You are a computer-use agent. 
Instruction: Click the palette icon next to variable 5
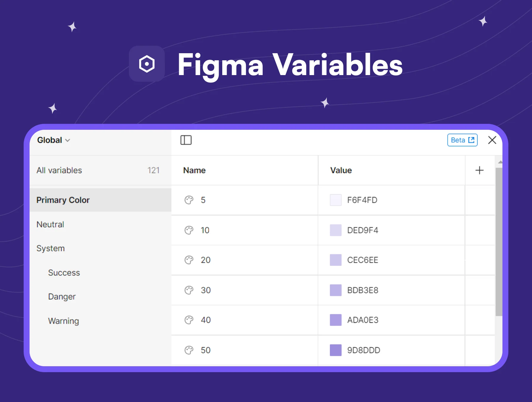point(189,200)
